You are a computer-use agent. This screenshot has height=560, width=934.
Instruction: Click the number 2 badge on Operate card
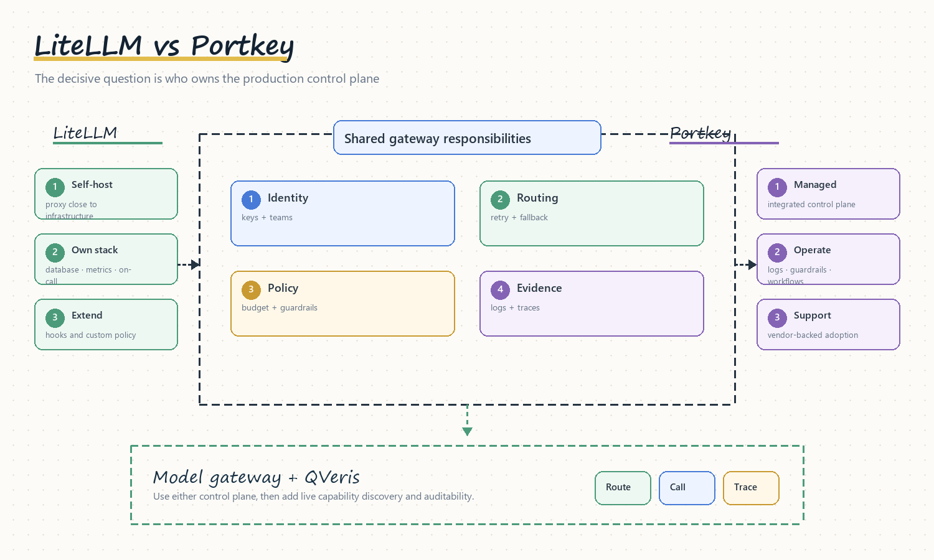(x=777, y=252)
